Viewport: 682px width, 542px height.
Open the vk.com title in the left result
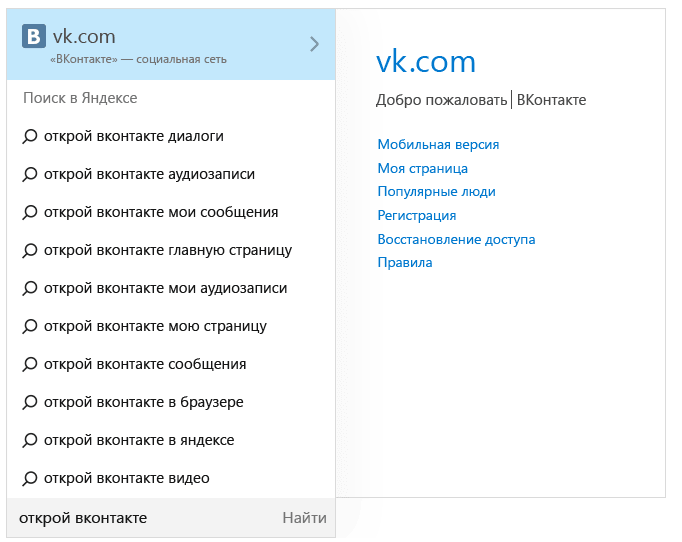click(x=84, y=37)
